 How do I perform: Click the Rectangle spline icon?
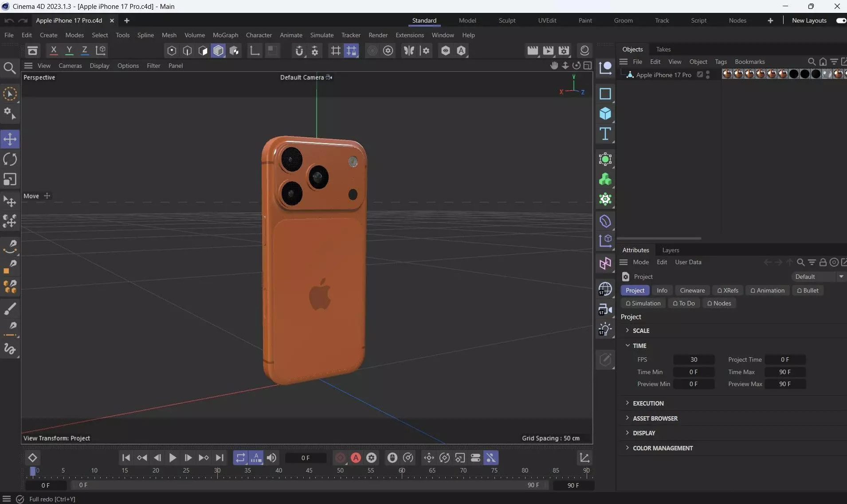(605, 94)
